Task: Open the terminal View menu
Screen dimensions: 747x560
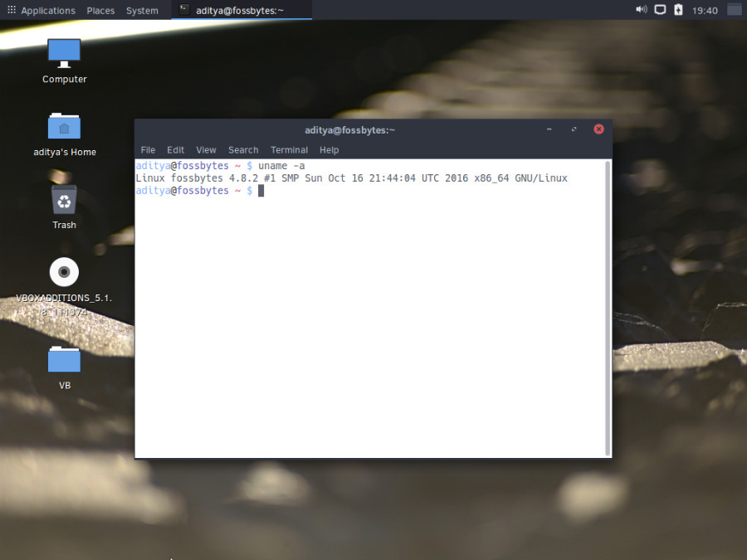Action: (206, 150)
